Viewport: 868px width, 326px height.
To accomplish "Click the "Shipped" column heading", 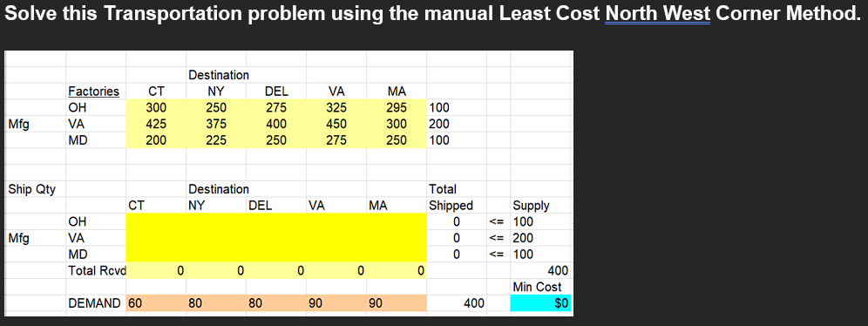I will (x=451, y=206).
